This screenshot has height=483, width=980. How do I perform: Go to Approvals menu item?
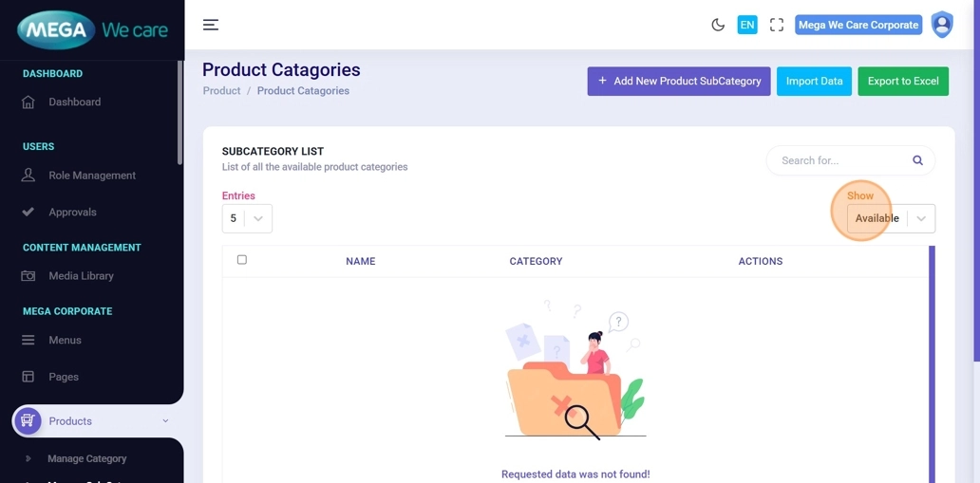click(72, 213)
